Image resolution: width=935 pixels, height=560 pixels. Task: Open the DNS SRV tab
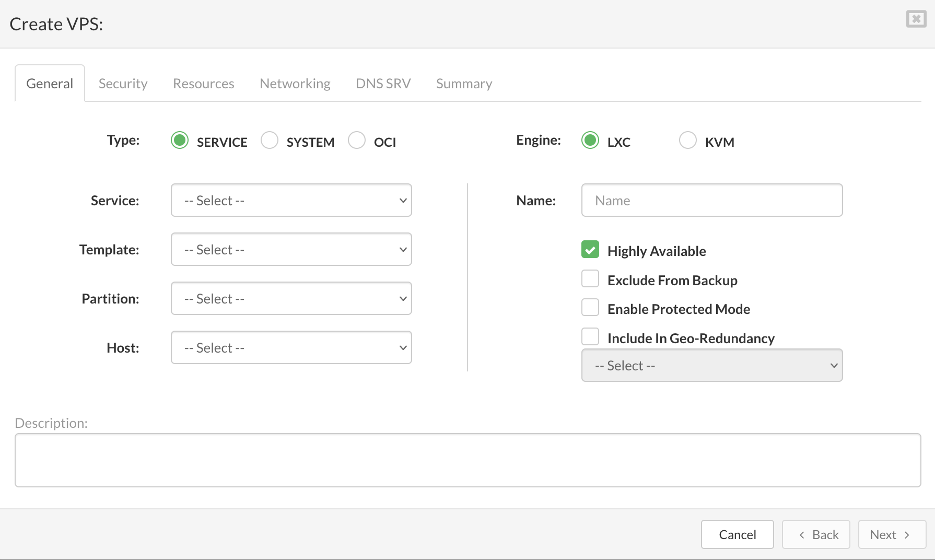[x=383, y=84]
